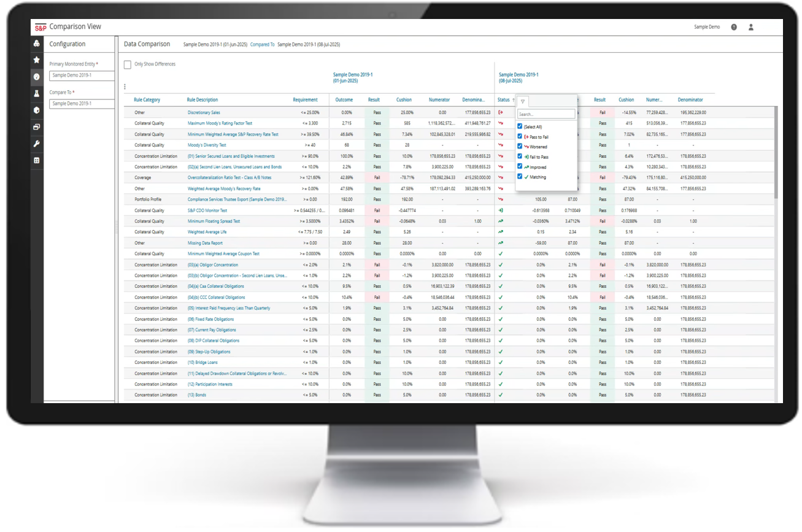Click the cube icon in sidebar

point(37,110)
